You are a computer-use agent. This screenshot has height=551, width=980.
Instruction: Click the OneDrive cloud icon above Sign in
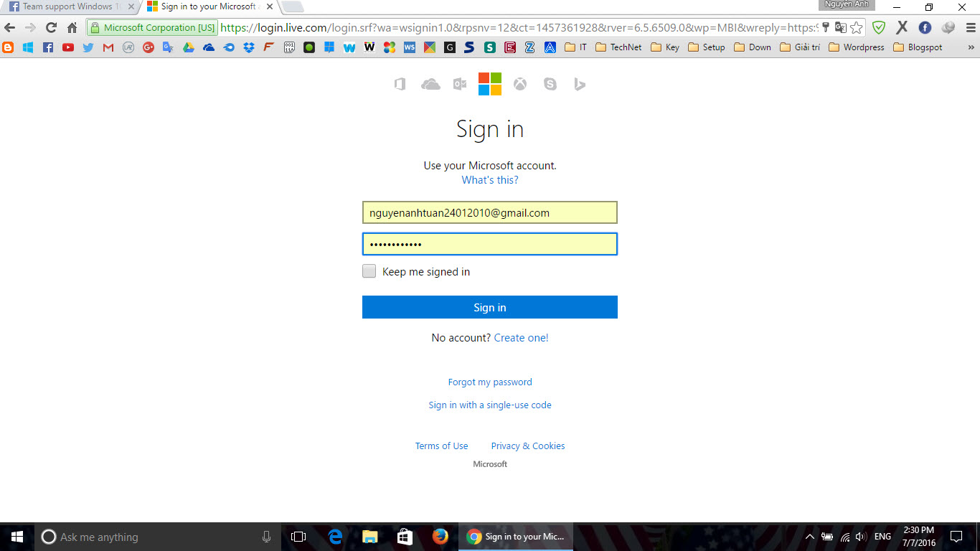tap(430, 84)
